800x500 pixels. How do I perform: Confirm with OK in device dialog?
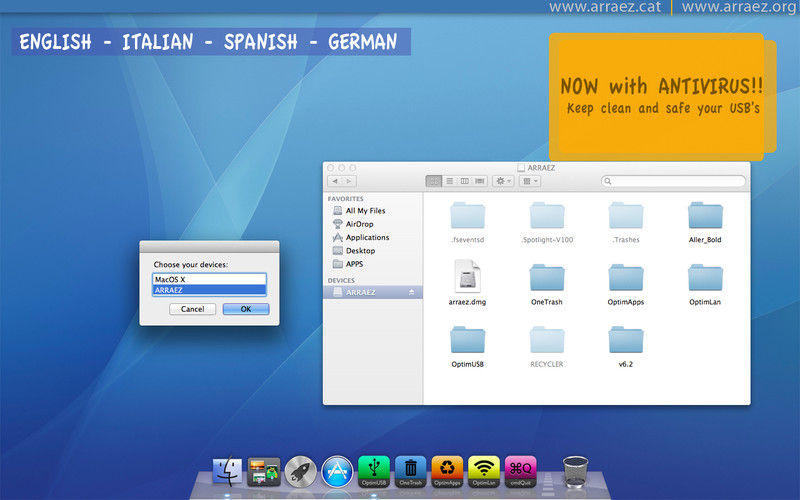coord(246,309)
